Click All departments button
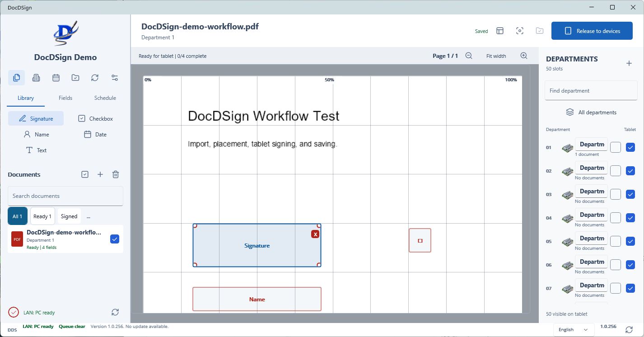Screen dimensions: 644x337 pos(591,112)
